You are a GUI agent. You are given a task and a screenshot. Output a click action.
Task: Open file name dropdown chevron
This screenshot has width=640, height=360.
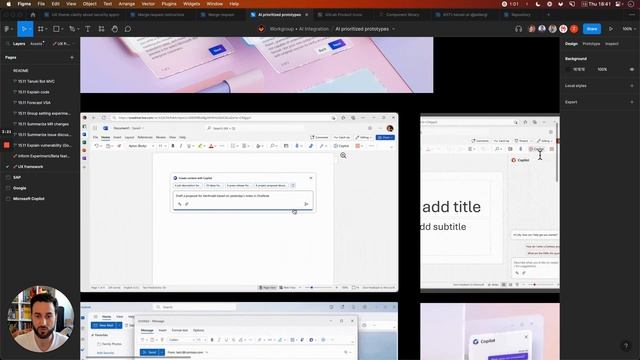[x=393, y=29]
